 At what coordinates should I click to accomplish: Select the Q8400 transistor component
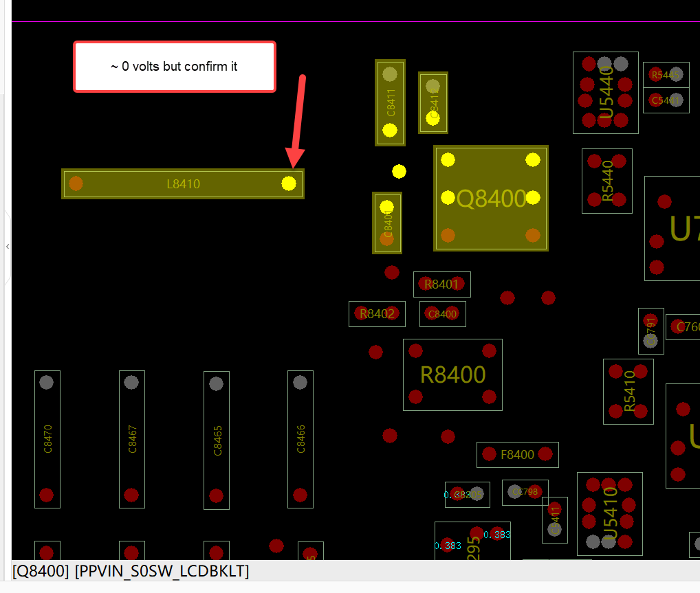[x=491, y=198]
